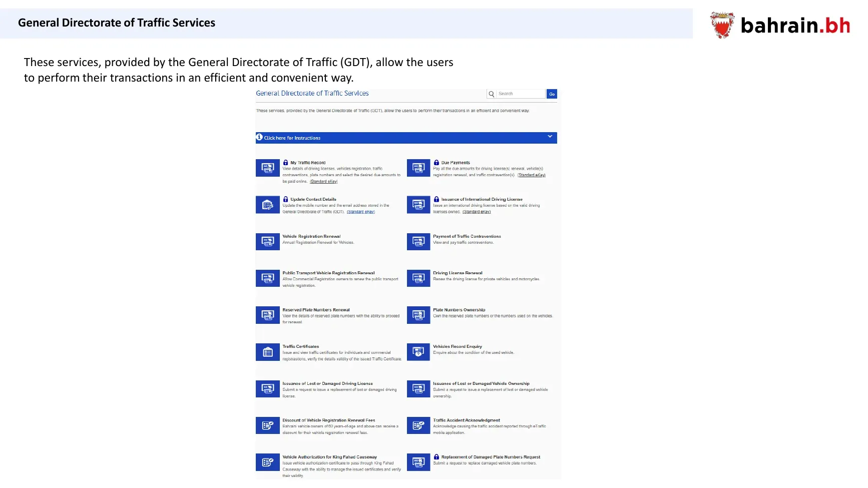868x488 pixels.
Task: Open Issuance of International Driving License link
Action: 482,199
